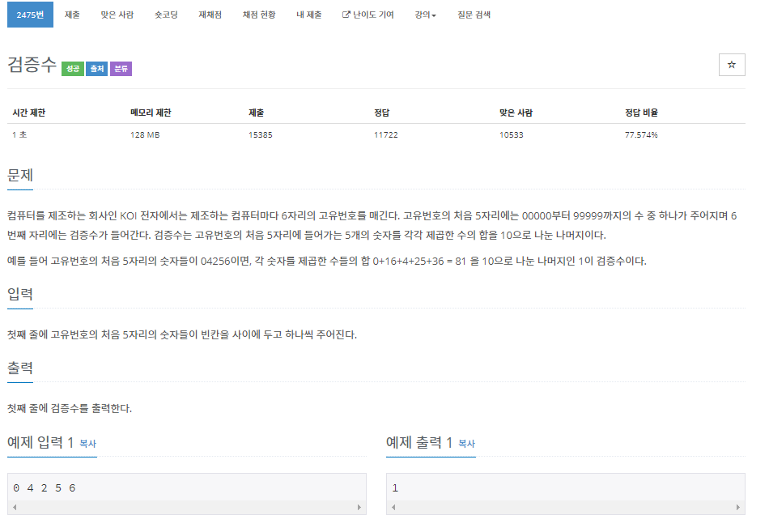
Task: Go to the 맞은 사람 tab
Action: click(117, 15)
